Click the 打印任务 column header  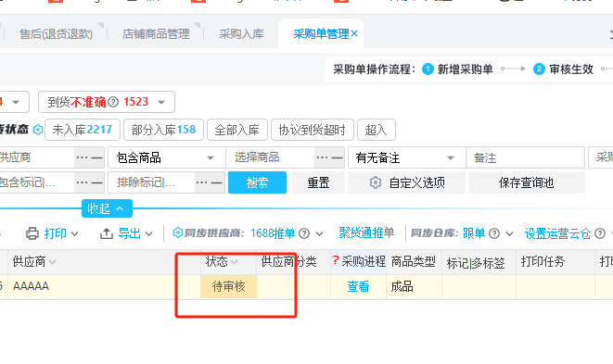tap(543, 262)
